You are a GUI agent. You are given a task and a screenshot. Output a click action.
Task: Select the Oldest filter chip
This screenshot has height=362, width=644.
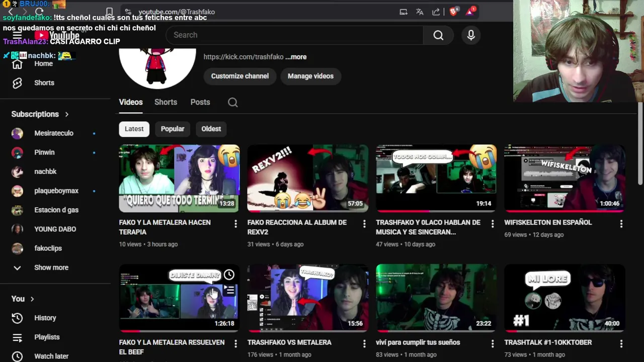pyautogui.click(x=211, y=129)
